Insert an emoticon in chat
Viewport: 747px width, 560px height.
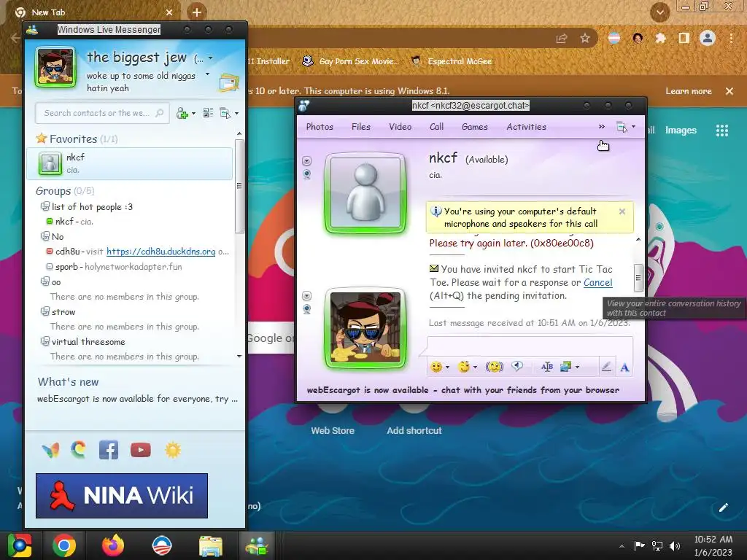436,367
